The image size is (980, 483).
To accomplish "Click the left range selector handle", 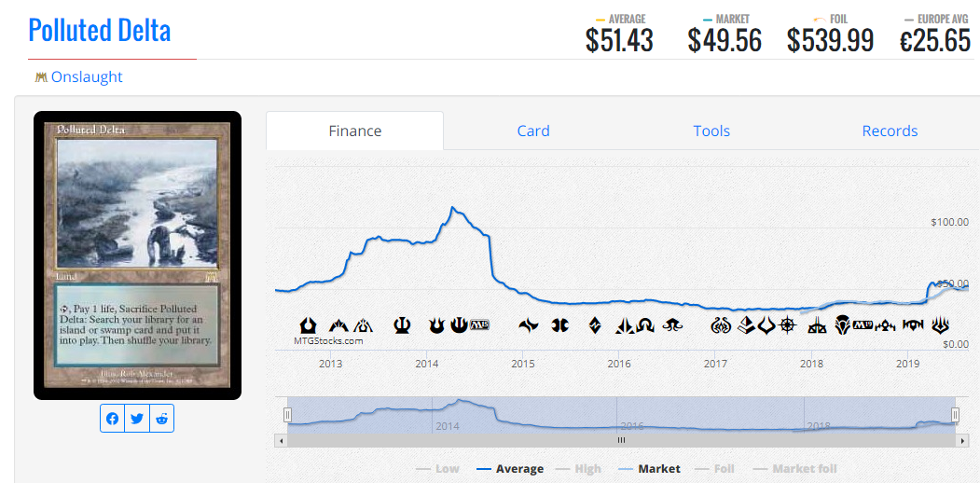I will click(287, 415).
